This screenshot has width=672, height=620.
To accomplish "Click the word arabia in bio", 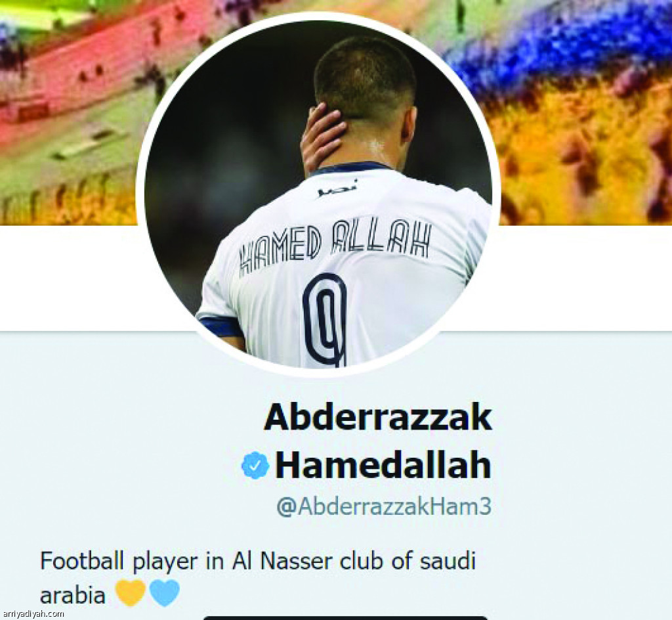I will 72,594.
